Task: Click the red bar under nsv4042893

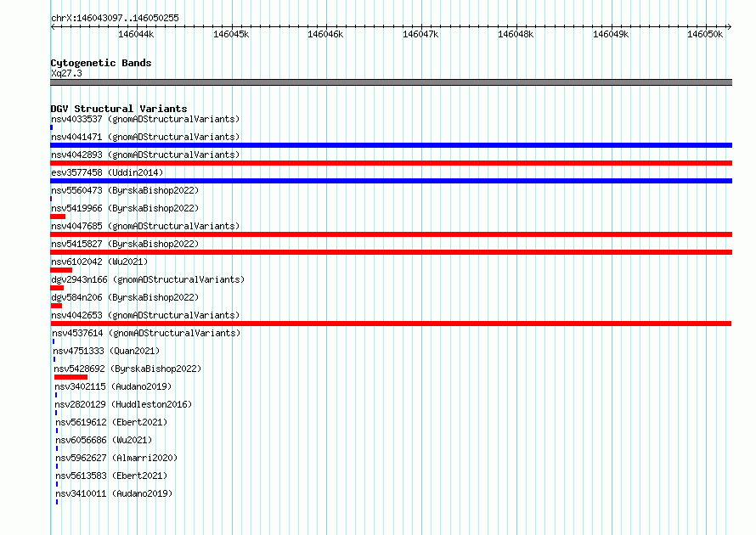Action: tap(391, 163)
